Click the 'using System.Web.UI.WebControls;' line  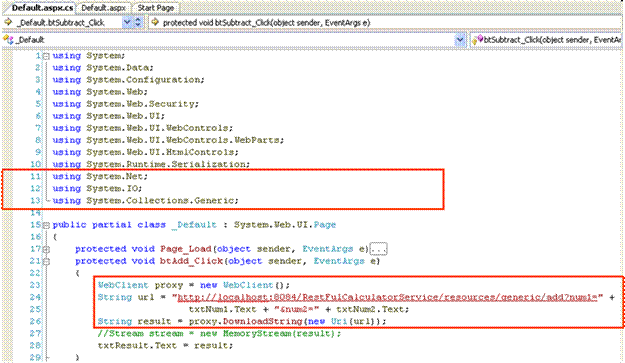pyautogui.click(x=143, y=128)
